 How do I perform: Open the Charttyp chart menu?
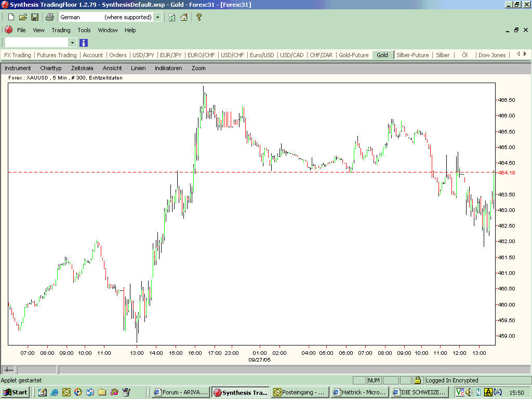coord(51,68)
